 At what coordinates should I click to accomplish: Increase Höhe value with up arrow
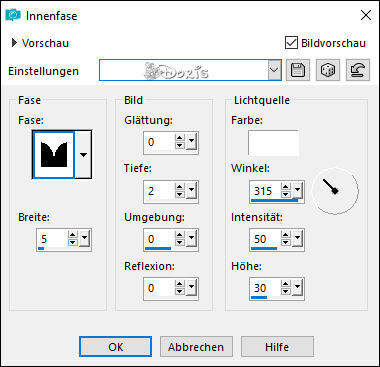pos(286,284)
